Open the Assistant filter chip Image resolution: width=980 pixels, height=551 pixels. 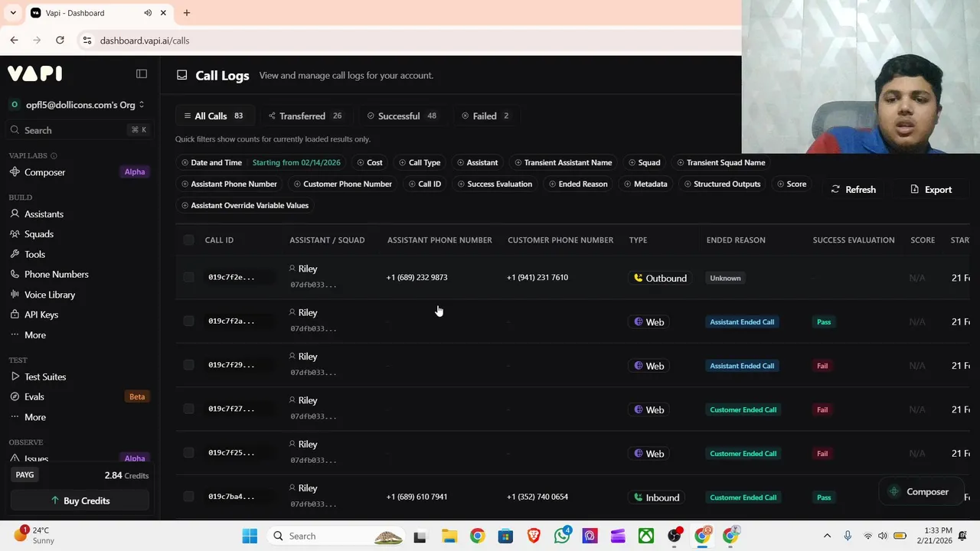tap(477, 162)
